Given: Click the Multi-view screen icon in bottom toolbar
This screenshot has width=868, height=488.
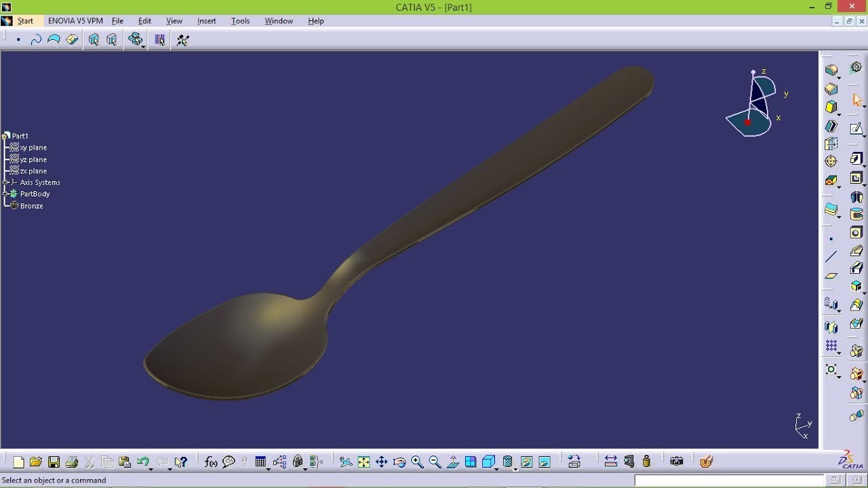Looking at the screenshot, I should [471, 462].
